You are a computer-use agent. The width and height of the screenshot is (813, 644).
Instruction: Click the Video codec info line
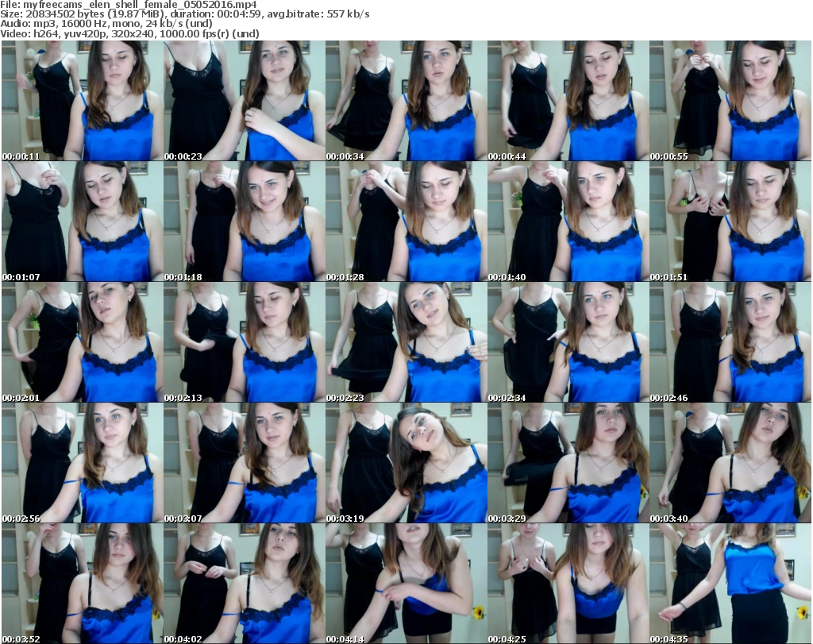coord(129,33)
